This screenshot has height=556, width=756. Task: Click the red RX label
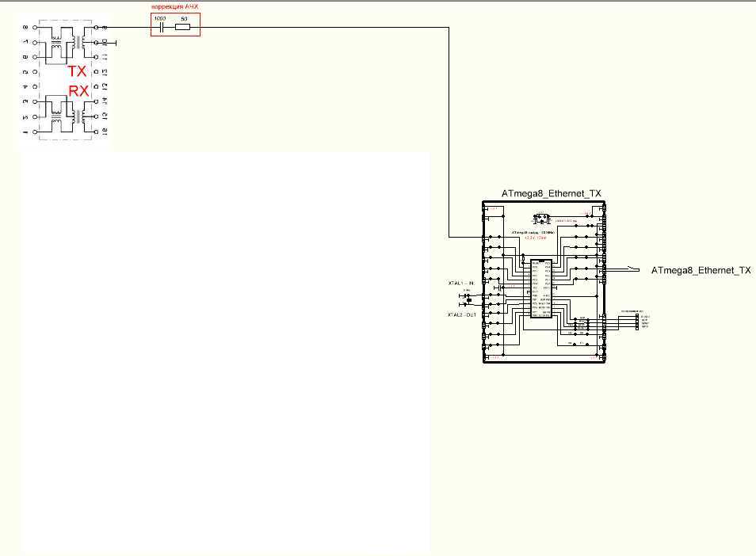(78, 91)
